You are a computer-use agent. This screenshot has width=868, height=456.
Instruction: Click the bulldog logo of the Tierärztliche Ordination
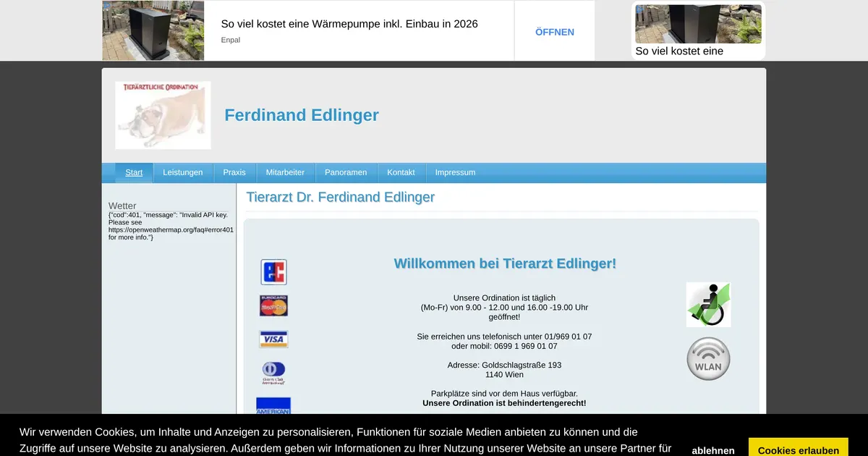(162, 115)
